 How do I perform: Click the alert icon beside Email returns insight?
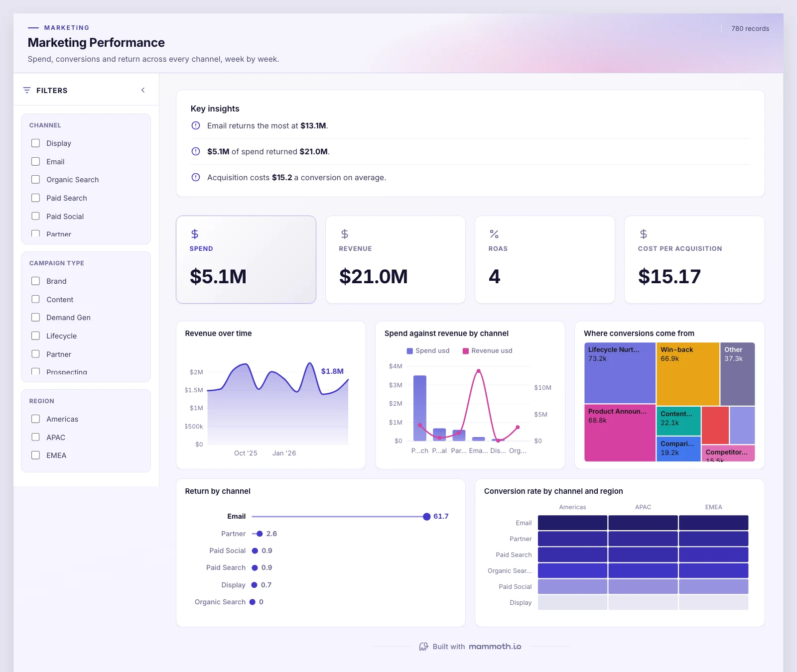pos(196,125)
